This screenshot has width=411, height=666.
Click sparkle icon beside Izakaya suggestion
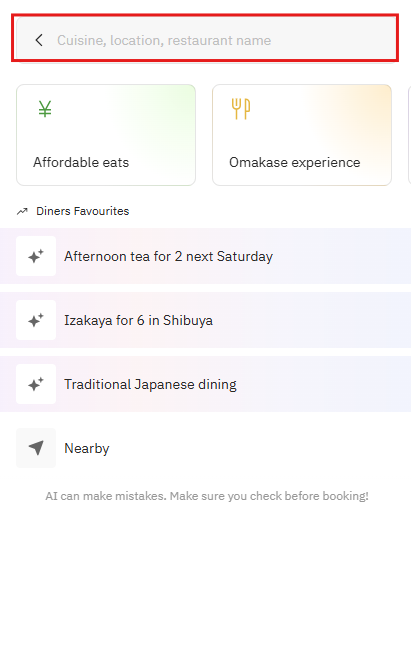(x=36, y=320)
